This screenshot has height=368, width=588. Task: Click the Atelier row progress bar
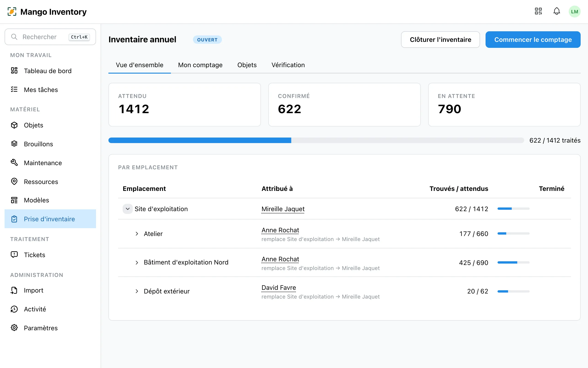click(x=513, y=234)
